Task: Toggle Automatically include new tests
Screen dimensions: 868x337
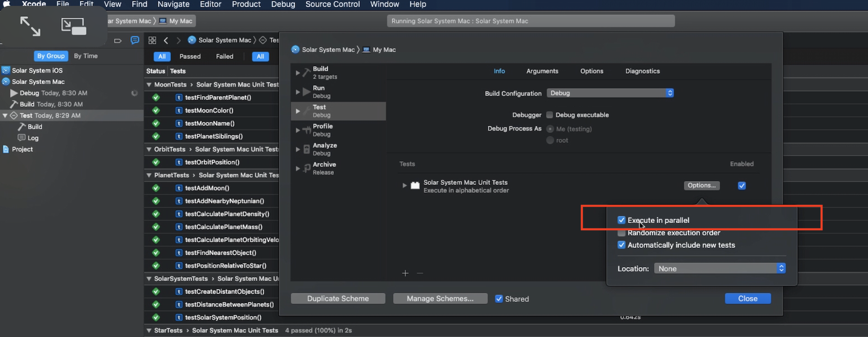Action: [x=621, y=245]
